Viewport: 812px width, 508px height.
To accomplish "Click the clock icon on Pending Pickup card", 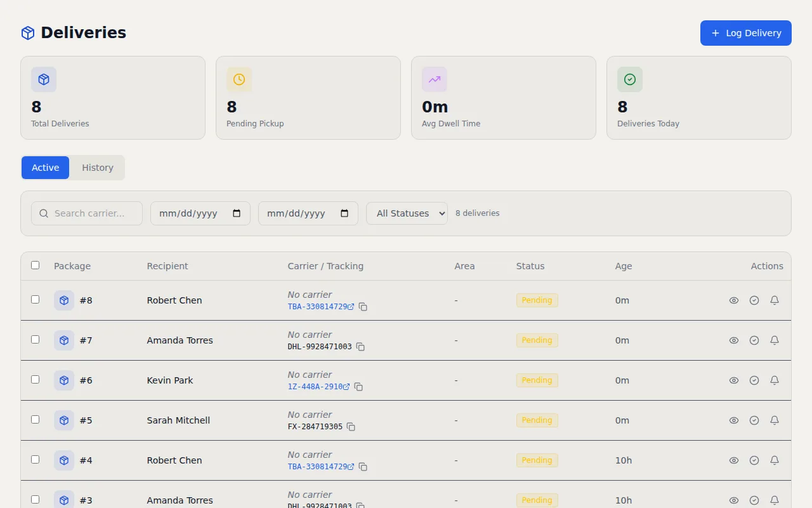I will click(239, 79).
